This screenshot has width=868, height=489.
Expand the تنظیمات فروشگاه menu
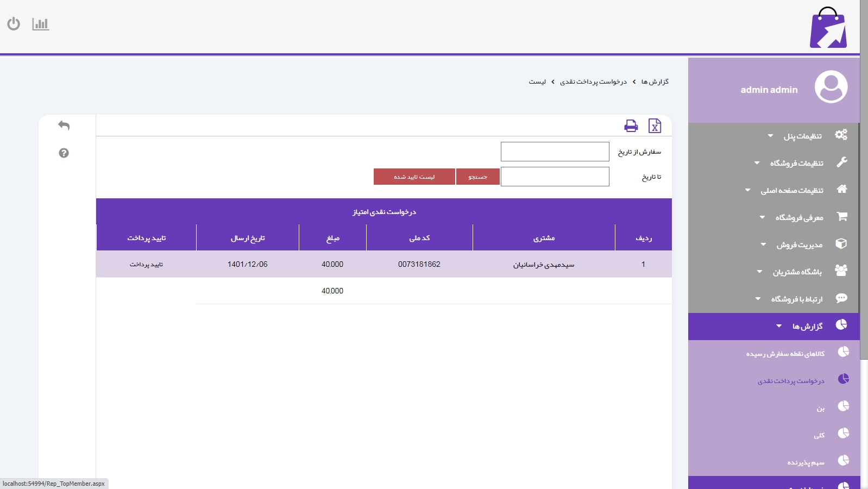[796, 163]
